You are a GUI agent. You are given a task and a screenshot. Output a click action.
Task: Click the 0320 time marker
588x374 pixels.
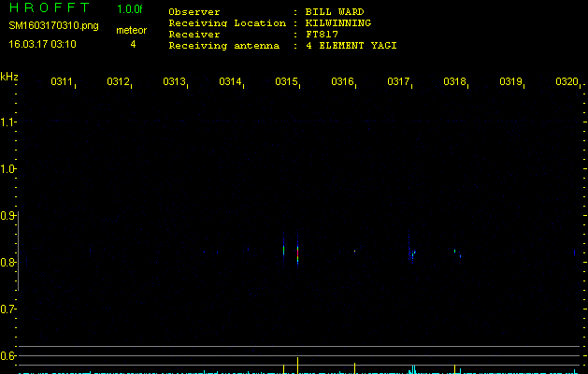(x=566, y=81)
